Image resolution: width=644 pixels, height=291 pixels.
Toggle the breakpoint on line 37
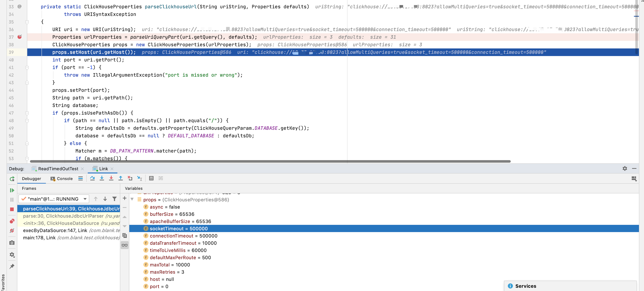click(x=20, y=37)
